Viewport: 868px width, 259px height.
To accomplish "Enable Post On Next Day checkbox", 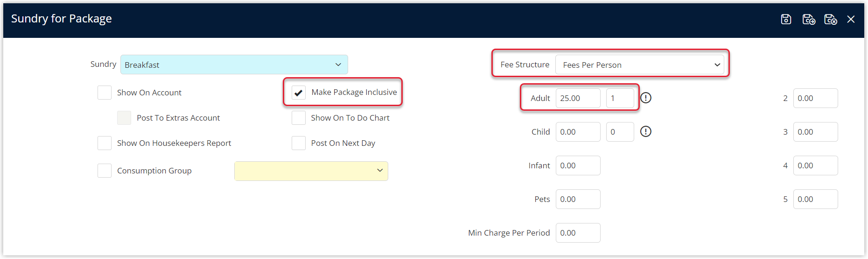I will (x=299, y=143).
